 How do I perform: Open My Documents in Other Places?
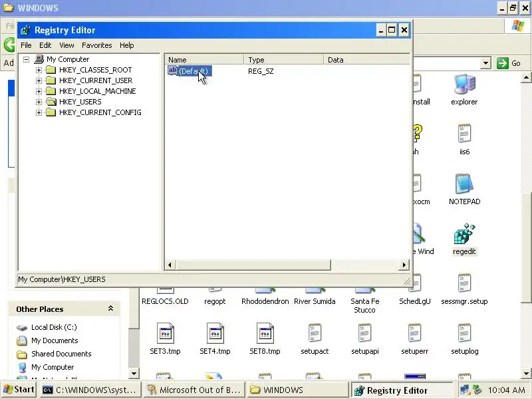pos(55,340)
